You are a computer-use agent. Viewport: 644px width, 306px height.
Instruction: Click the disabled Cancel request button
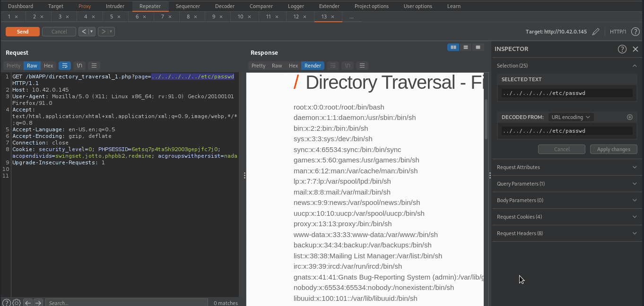[x=59, y=32]
